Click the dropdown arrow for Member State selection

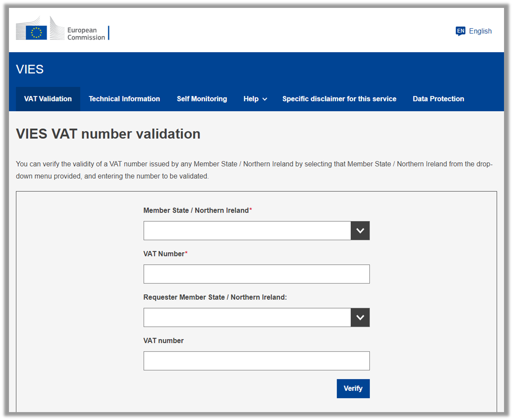[x=360, y=230]
